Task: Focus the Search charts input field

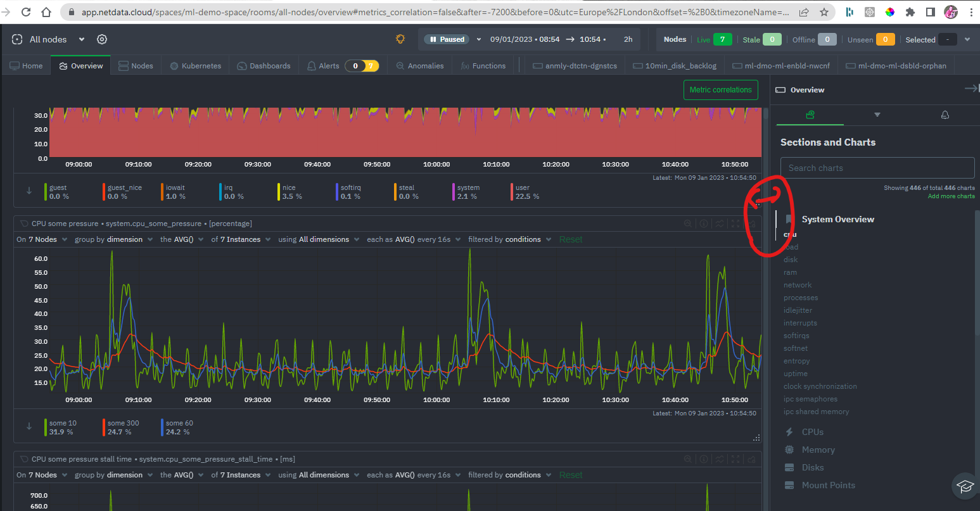Action: pyautogui.click(x=877, y=168)
